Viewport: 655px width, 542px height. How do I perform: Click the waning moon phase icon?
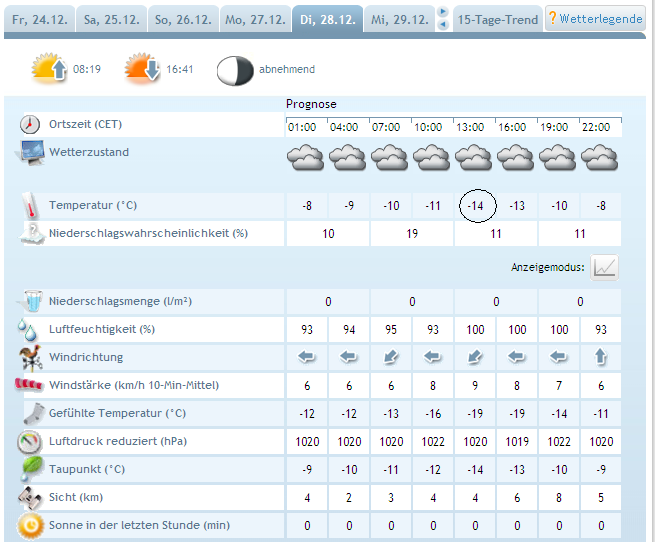(235, 71)
